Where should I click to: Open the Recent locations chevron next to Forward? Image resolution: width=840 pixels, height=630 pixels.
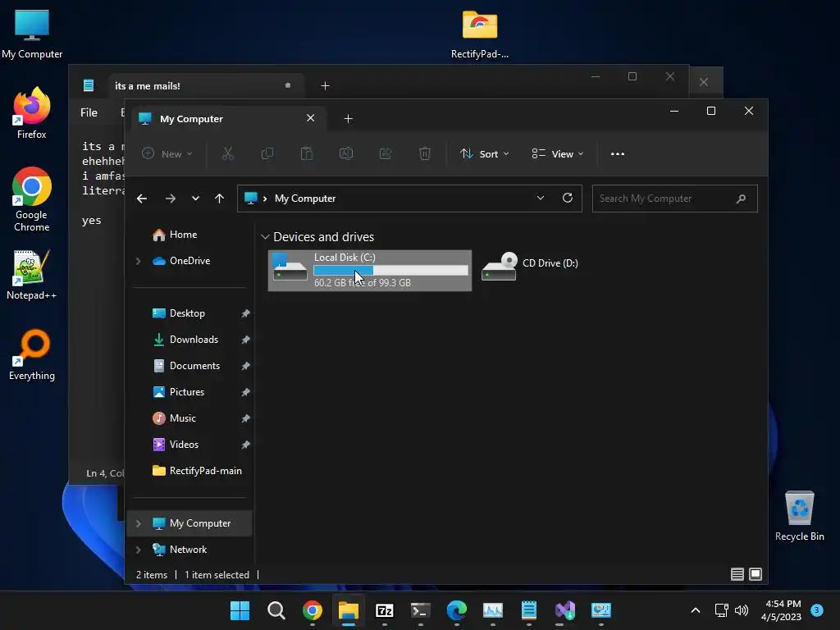(x=195, y=199)
